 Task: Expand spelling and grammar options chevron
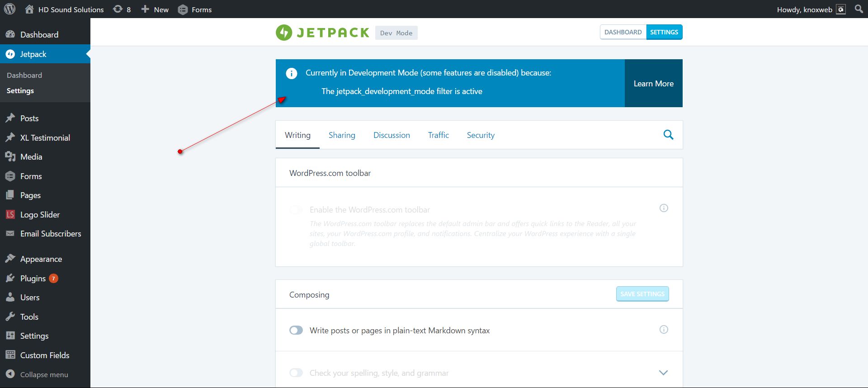pyautogui.click(x=663, y=373)
